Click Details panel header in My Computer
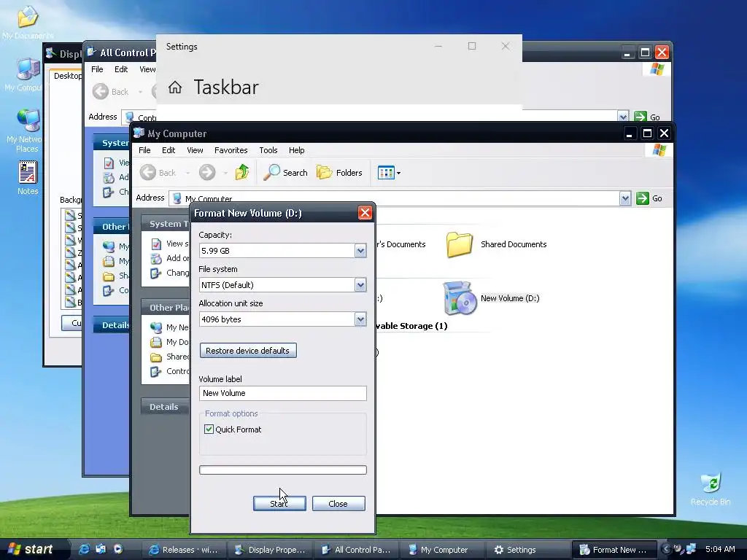Viewport: 747px width, 560px height. 164,407
